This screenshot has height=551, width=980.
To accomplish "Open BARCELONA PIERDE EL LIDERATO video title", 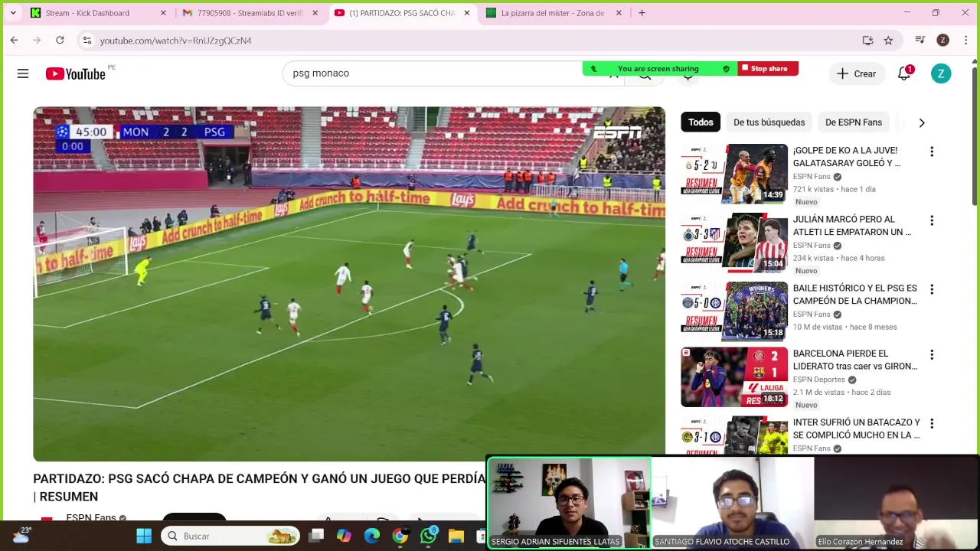I will (x=855, y=360).
